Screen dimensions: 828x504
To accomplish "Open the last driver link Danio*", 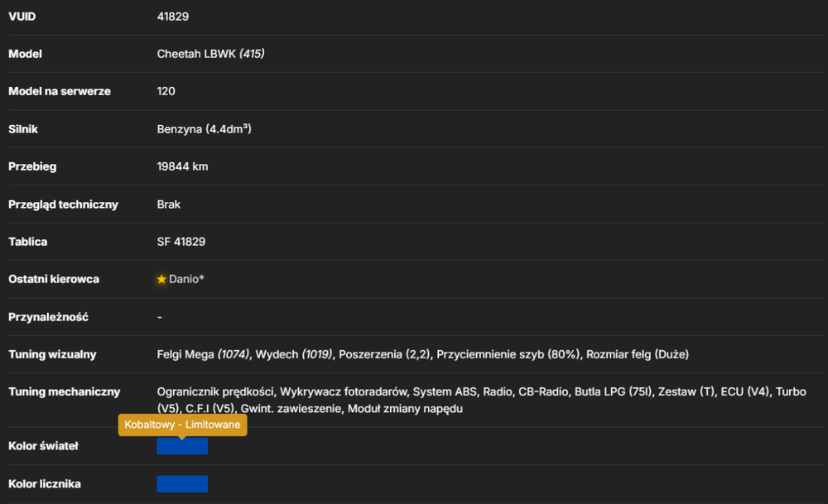I will [186, 279].
